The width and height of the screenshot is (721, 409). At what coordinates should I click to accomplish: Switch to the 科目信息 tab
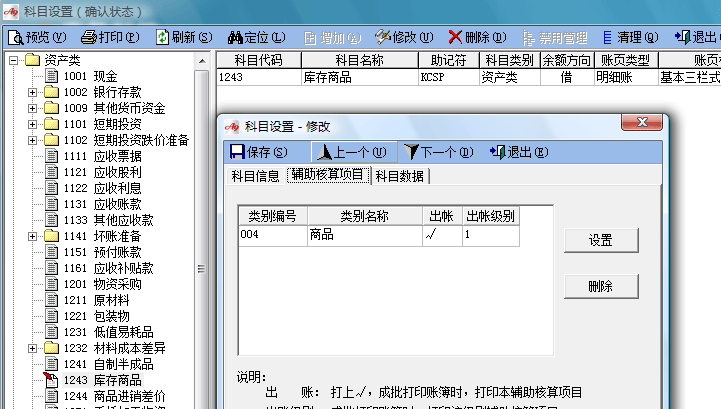[x=256, y=176]
